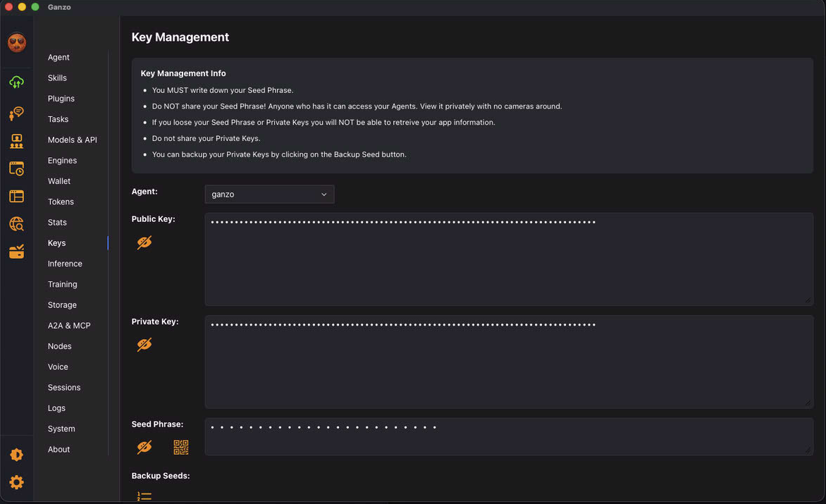
Task: Open the Wallet section
Action: click(59, 181)
